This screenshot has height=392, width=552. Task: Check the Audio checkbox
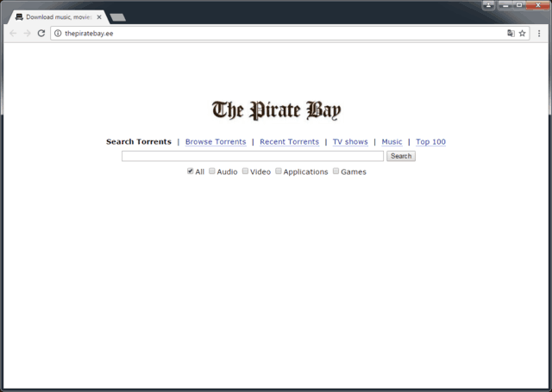(x=212, y=171)
